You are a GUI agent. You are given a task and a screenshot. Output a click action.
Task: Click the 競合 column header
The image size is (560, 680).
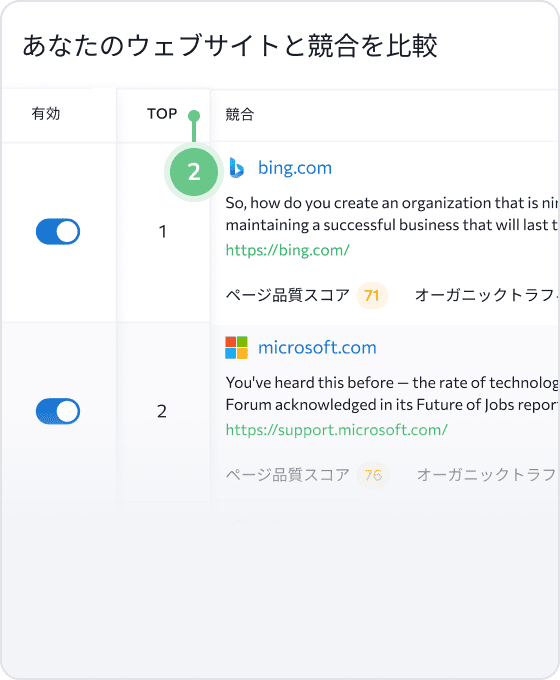(x=239, y=114)
